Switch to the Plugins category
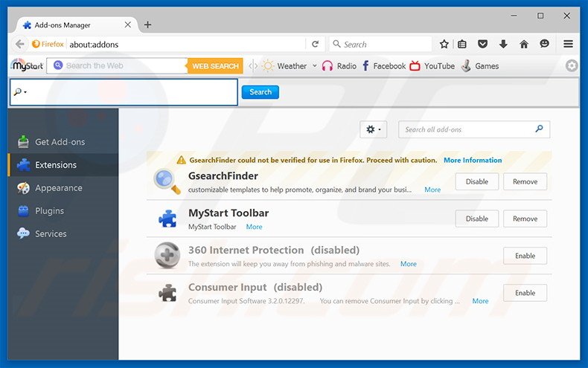 63,210
